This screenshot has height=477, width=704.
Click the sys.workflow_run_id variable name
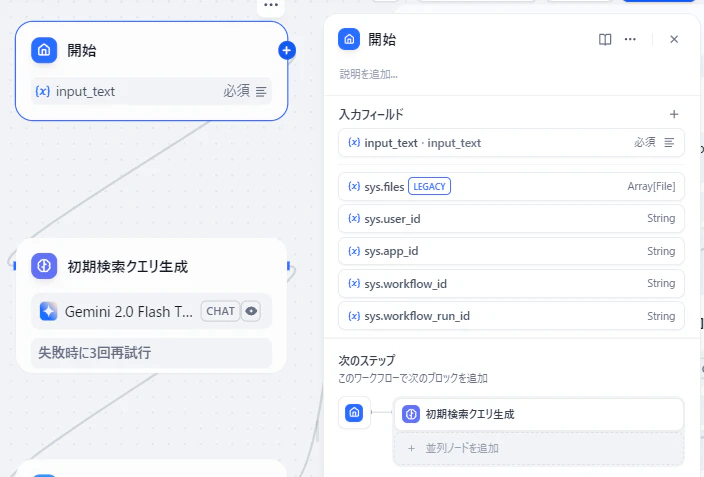(x=417, y=316)
